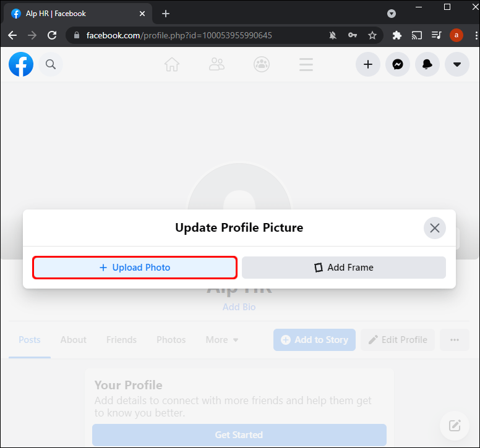Screen dimensions: 480x448
Task: Open Facebook search magnifier
Action: (x=51, y=64)
